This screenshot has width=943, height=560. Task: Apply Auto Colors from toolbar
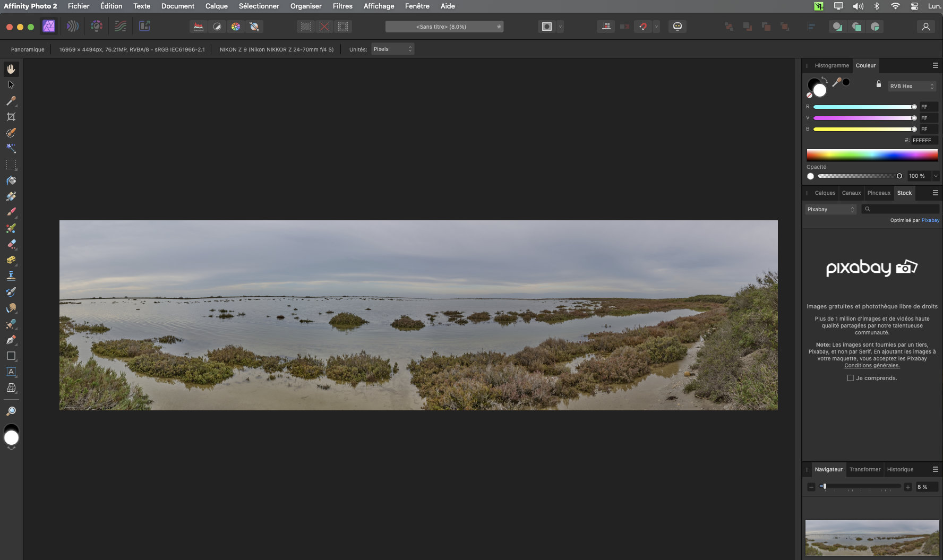(236, 27)
